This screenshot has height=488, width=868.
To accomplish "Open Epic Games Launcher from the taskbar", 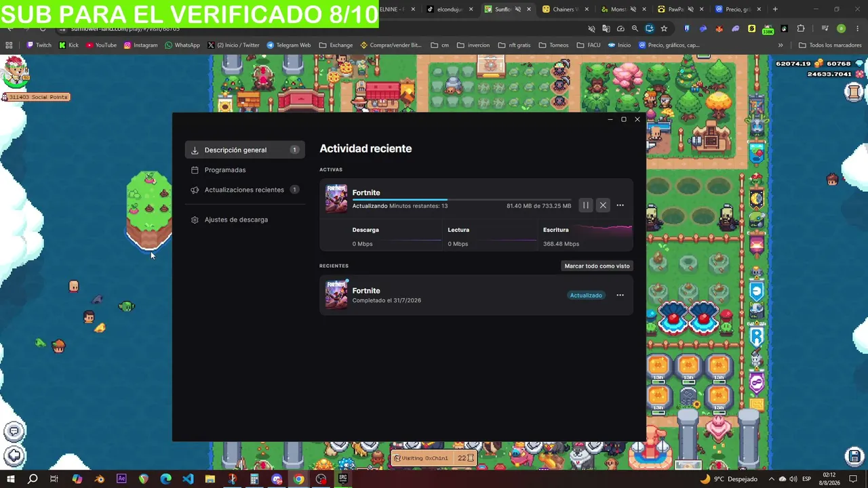I will click(343, 479).
